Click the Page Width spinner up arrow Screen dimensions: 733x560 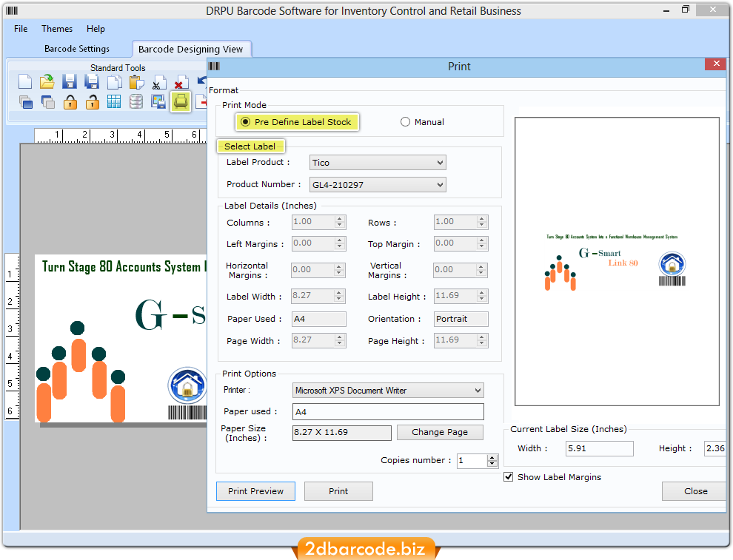[x=340, y=337]
